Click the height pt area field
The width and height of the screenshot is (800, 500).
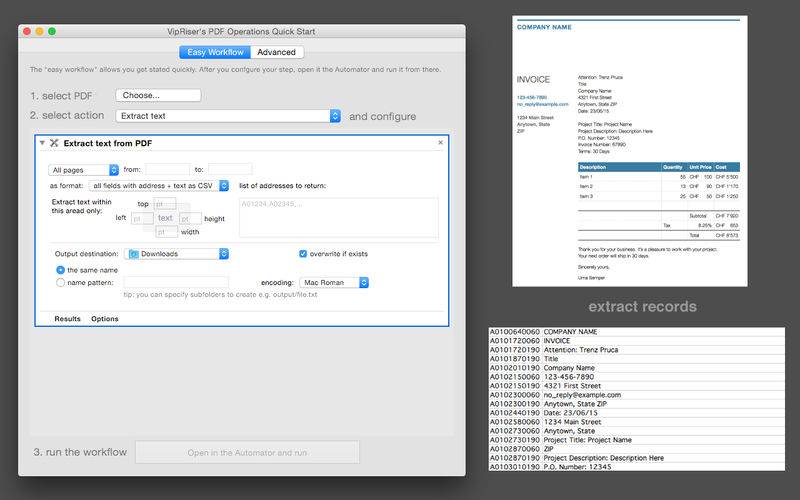click(x=190, y=218)
